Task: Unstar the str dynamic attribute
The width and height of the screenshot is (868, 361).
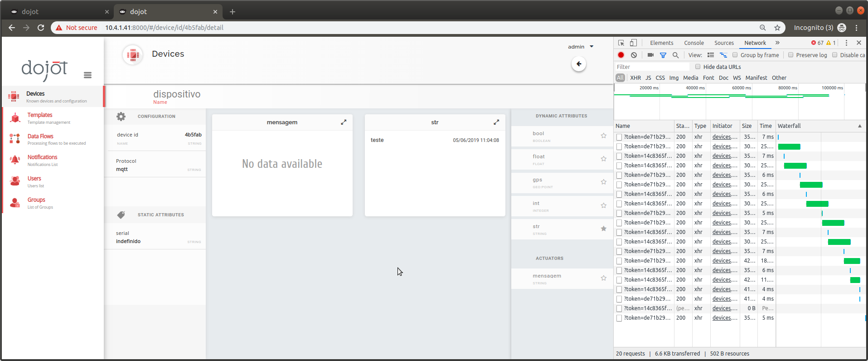Action: coord(604,229)
